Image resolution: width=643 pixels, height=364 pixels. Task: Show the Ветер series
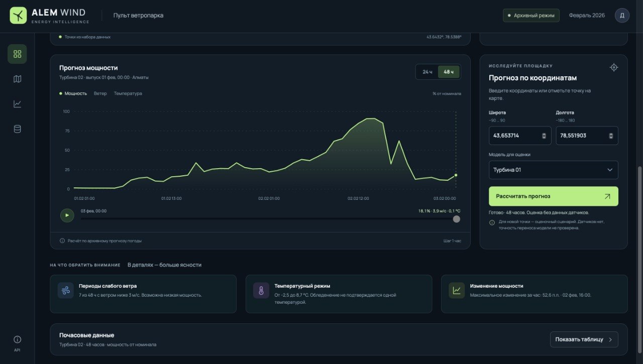click(100, 93)
